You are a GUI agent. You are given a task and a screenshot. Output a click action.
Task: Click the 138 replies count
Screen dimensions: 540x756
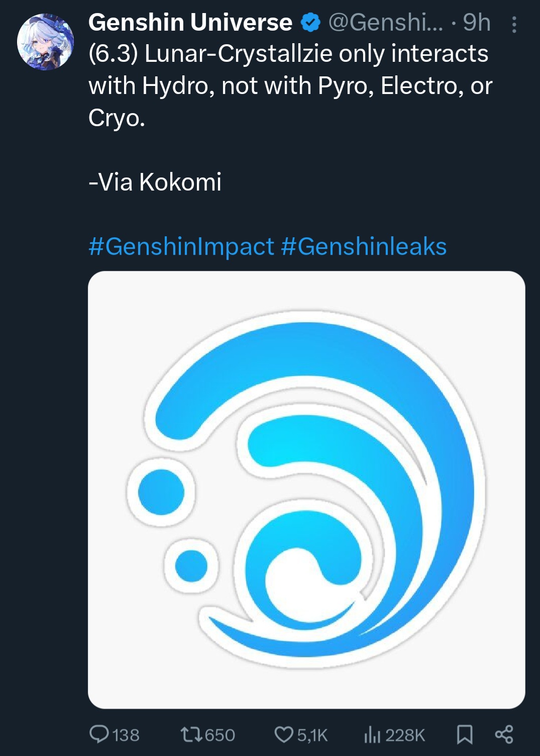point(126,735)
